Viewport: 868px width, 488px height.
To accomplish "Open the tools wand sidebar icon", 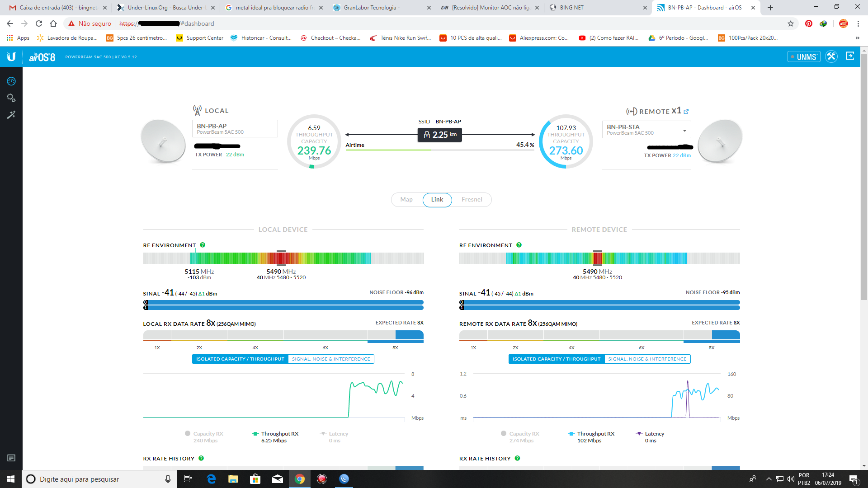I will pos(11,115).
